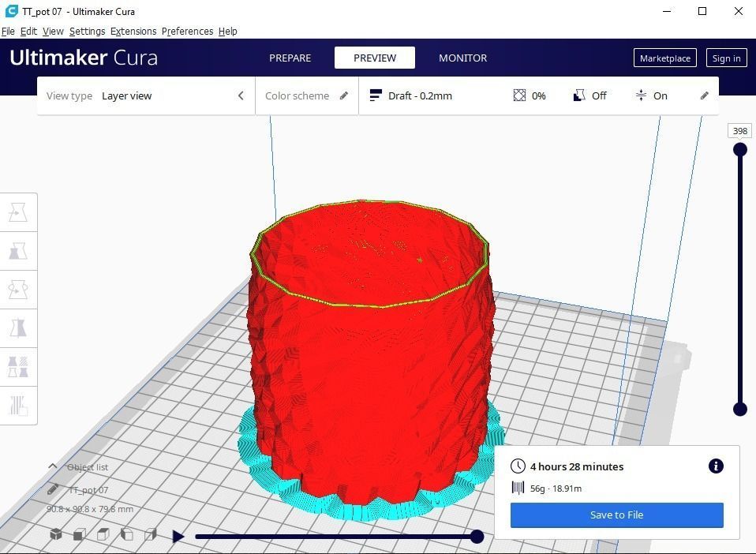This screenshot has width=756, height=554.
Task: Switch to front view cube icon
Action: (80, 534)
